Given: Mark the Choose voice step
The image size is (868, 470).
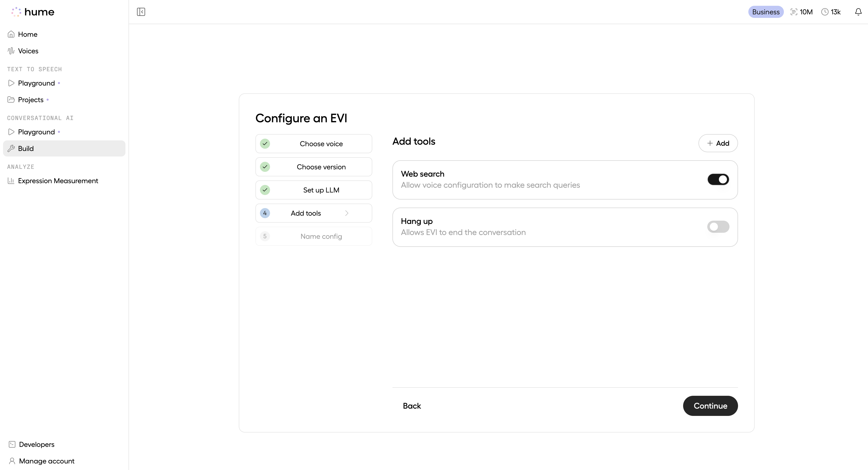Looking at the screenshot, I should 313,143.
